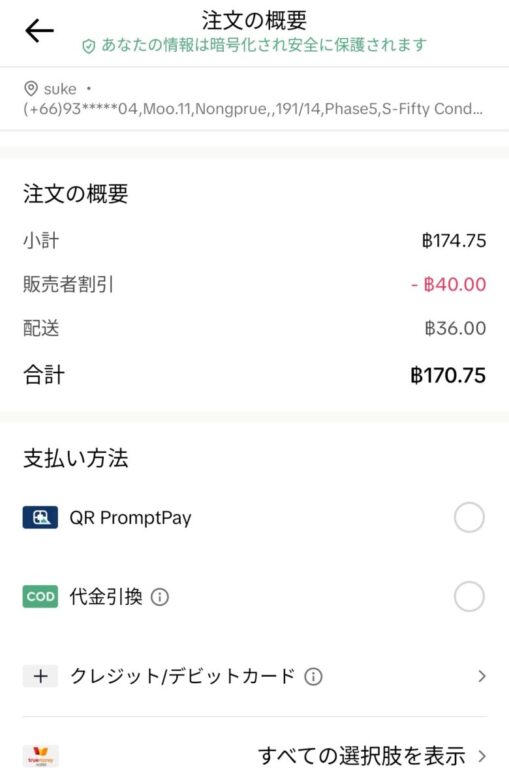Tap the green security shield icon
The image size is (509, 768).
point(88,46)
